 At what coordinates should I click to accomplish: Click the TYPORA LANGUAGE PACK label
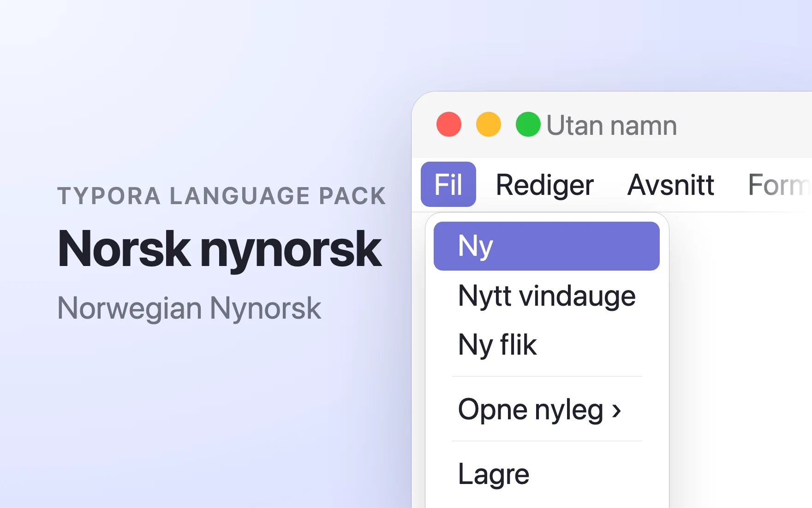click(x=221, y=196)
